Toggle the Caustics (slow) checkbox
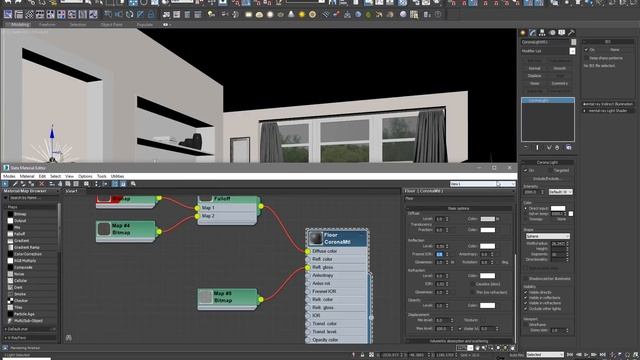The height and width of the screenshot is (360, 640). [473, 284]
